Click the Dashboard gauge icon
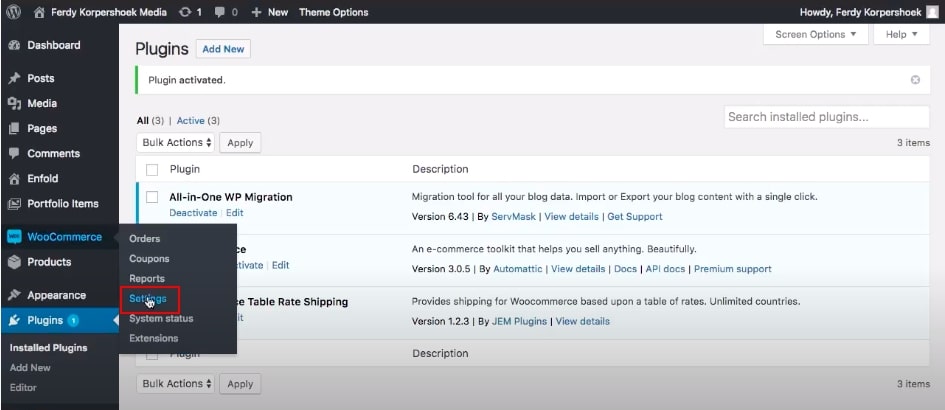945x410 pixels. click(14, 45)
